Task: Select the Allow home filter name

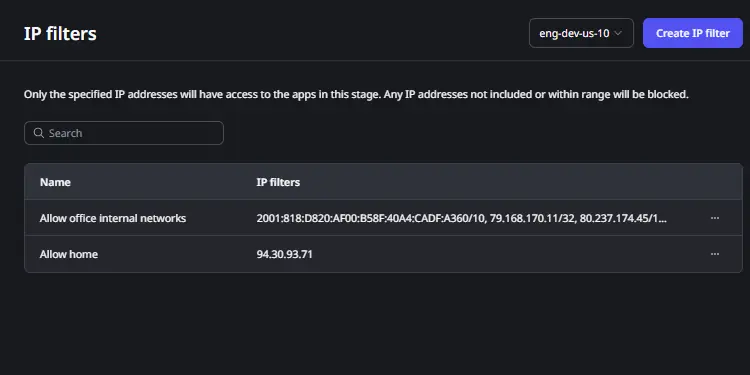Action: [x=69, y=254]
